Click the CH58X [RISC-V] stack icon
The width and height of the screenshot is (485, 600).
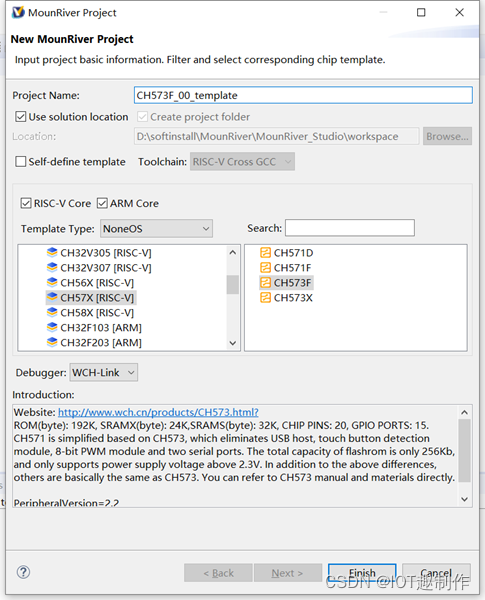(x=52, y=312)
